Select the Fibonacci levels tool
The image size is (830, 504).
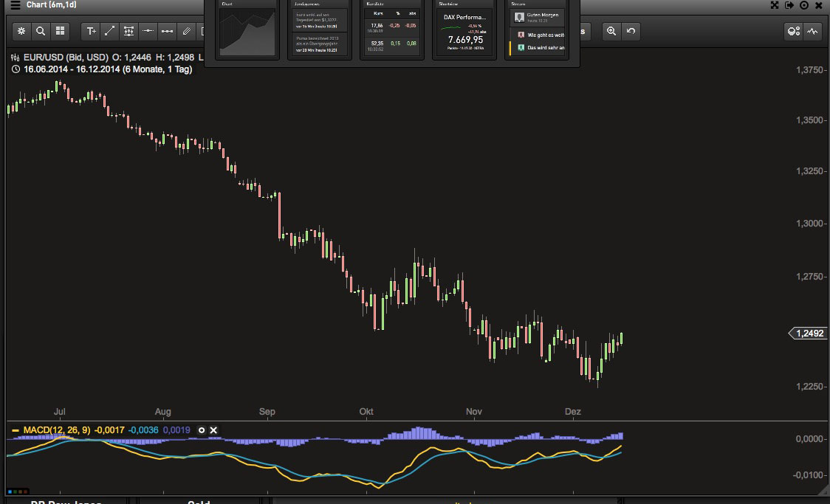pos(128,31)
